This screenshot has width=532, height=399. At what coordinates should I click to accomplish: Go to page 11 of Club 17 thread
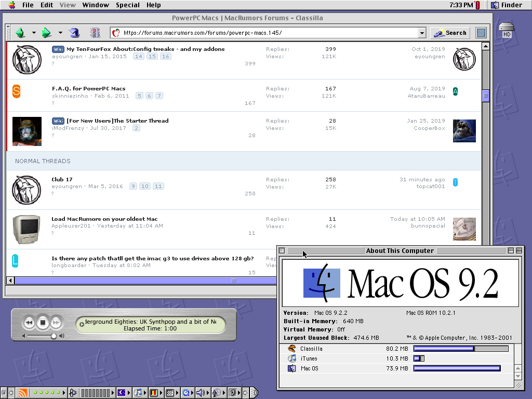(x=158, y=187)
